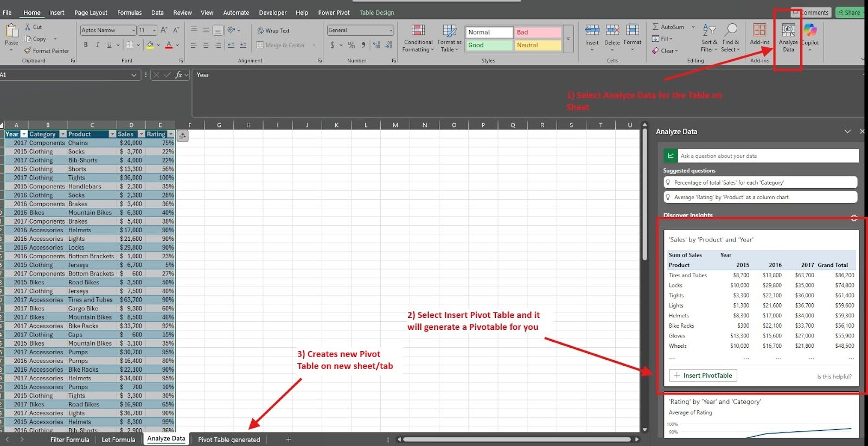
Task: Open the Copilot ribbon icon
Action: click(810, 31)
